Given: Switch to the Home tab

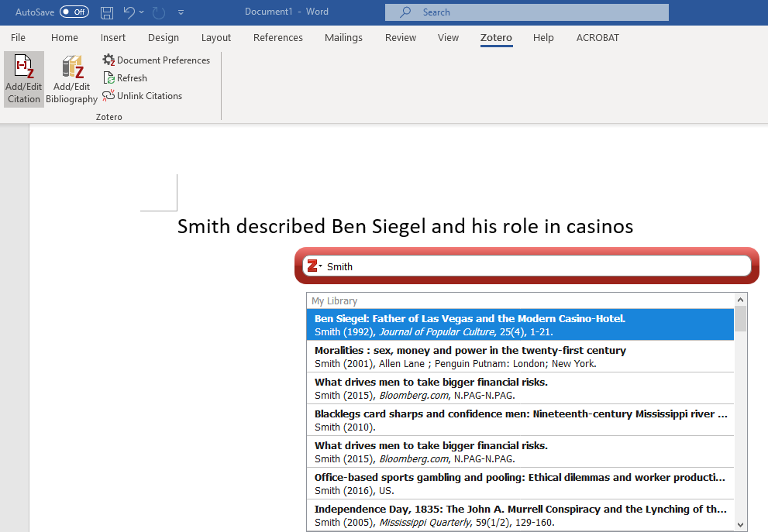Looking at the screenshot, I should (64, 38).
